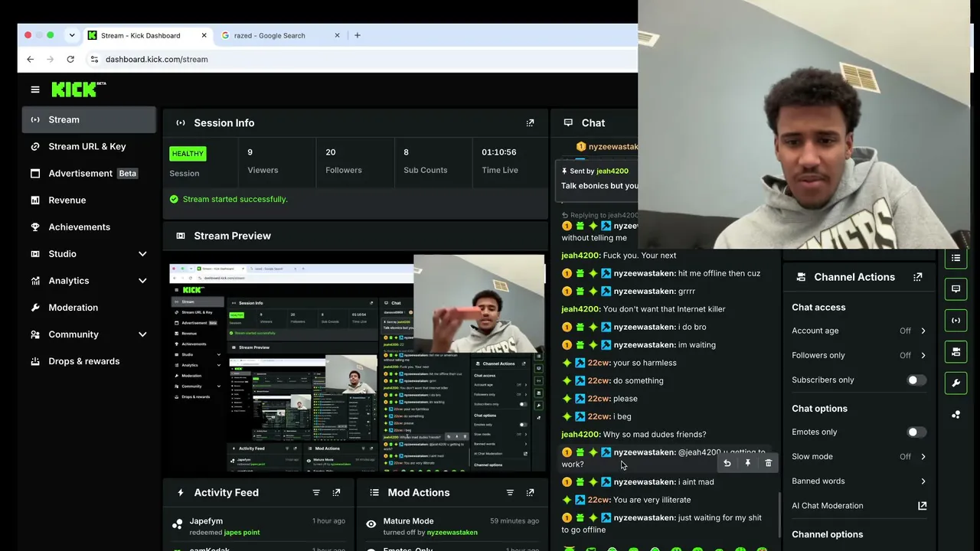
Task: Click the HEALTHY session status badge
Action: click(x=188, y=154)
